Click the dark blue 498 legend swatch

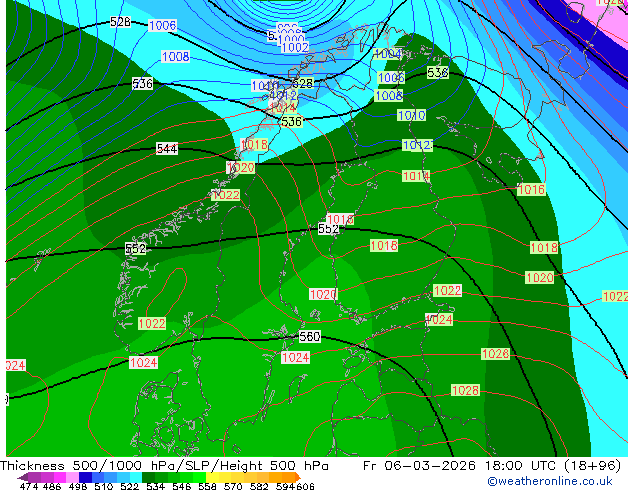tap(85, 477)
